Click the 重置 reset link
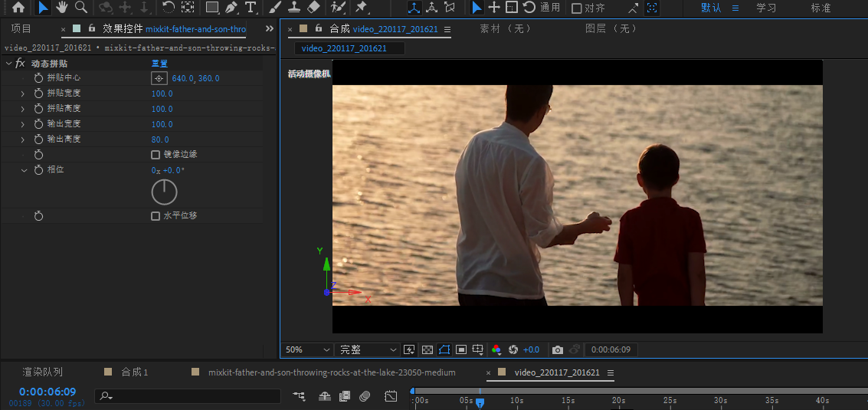 point(159,63)
